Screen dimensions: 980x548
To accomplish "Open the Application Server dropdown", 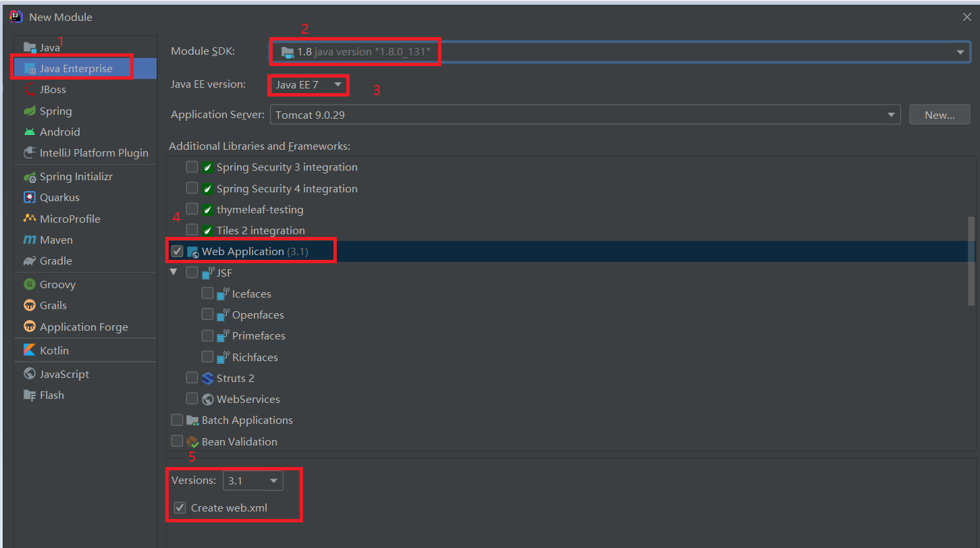I will pyautogui.click(x=585, y=115).
